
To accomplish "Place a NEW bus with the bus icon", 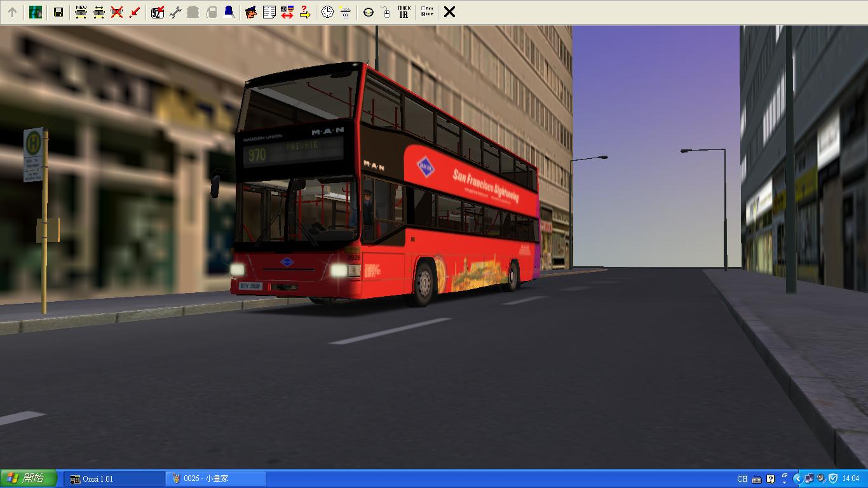I will (x=81, y=12).
